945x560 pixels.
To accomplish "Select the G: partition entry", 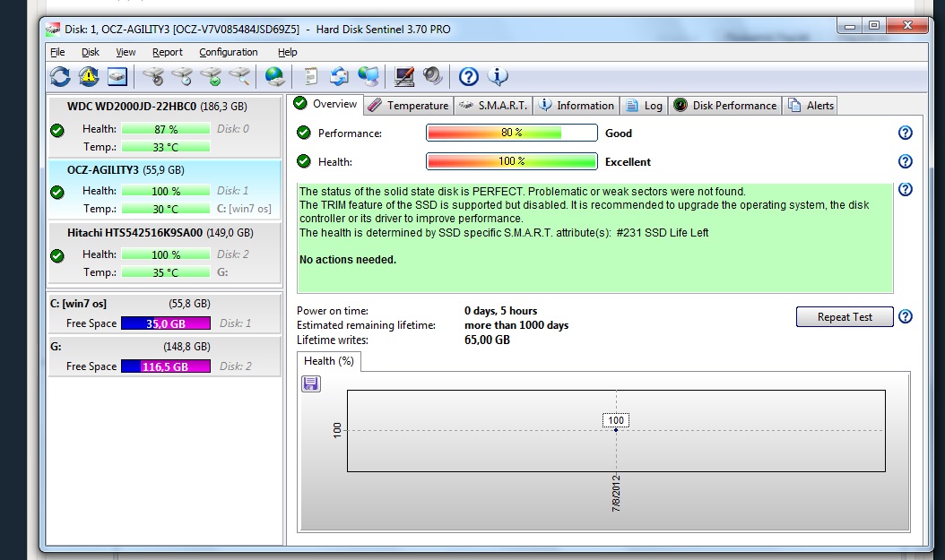I will pyautogui.click(x=165, y=356).
